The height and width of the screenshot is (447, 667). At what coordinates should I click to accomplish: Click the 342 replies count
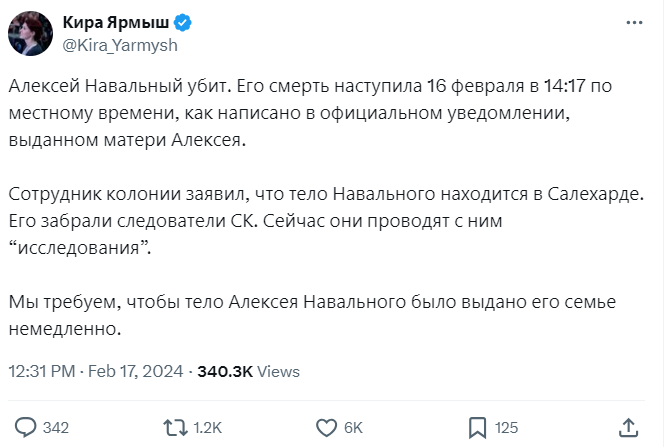(x=56, y=428)
